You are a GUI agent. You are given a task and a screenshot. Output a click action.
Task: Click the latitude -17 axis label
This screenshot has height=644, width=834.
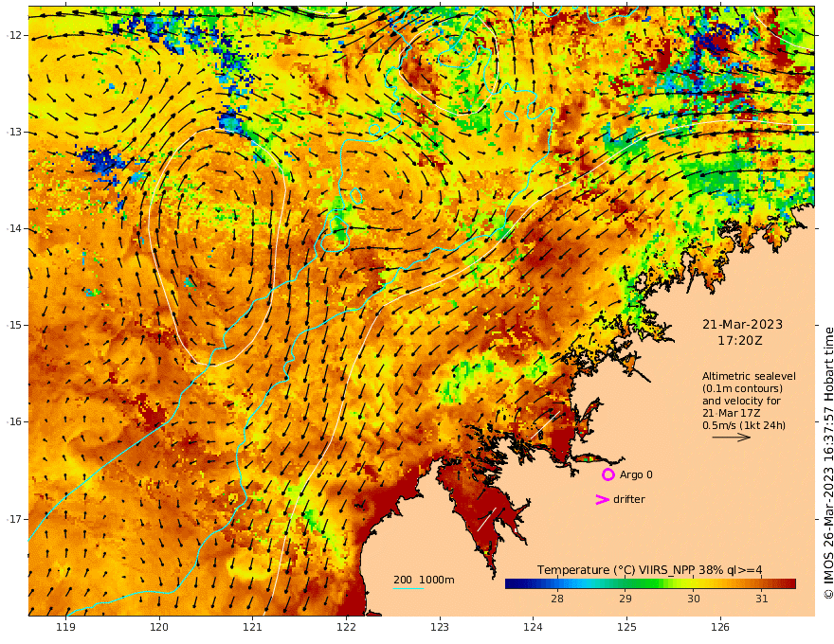pos(14,519)
